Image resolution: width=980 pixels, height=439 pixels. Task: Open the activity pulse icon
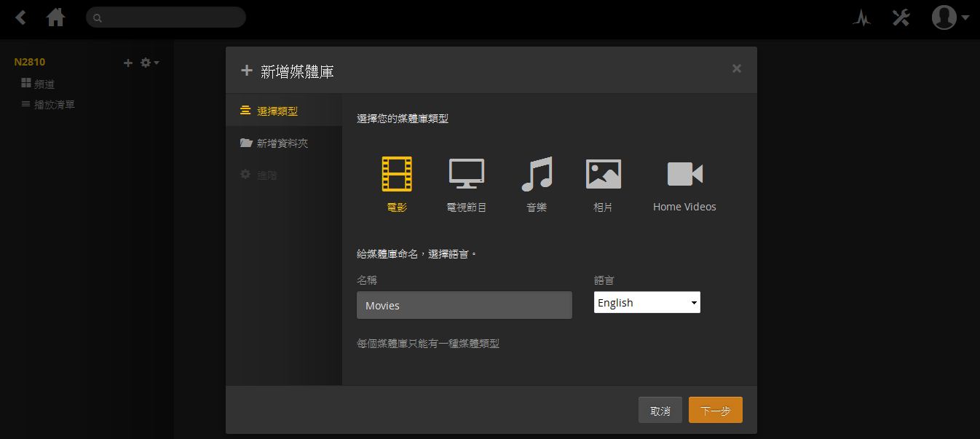862,18
